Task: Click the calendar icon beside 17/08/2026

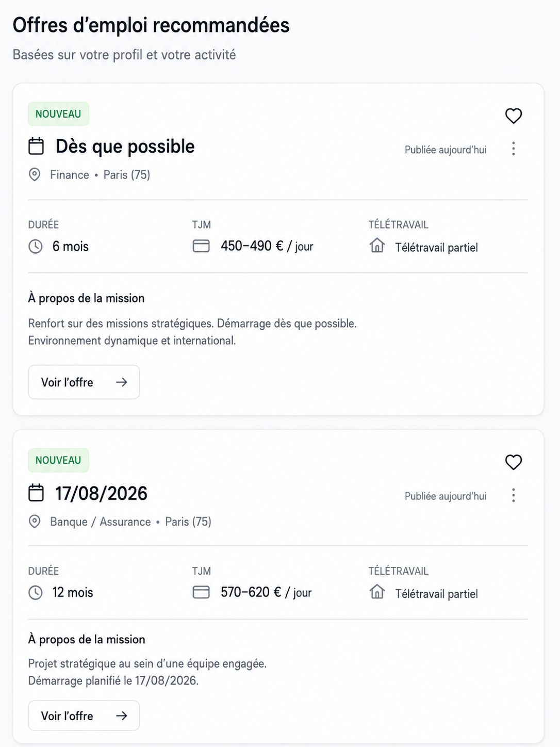Action: coord(36,493)
